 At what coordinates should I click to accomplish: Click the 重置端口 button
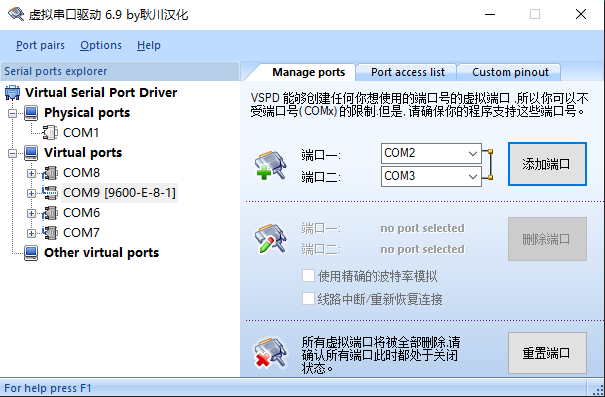pos(547,353)
